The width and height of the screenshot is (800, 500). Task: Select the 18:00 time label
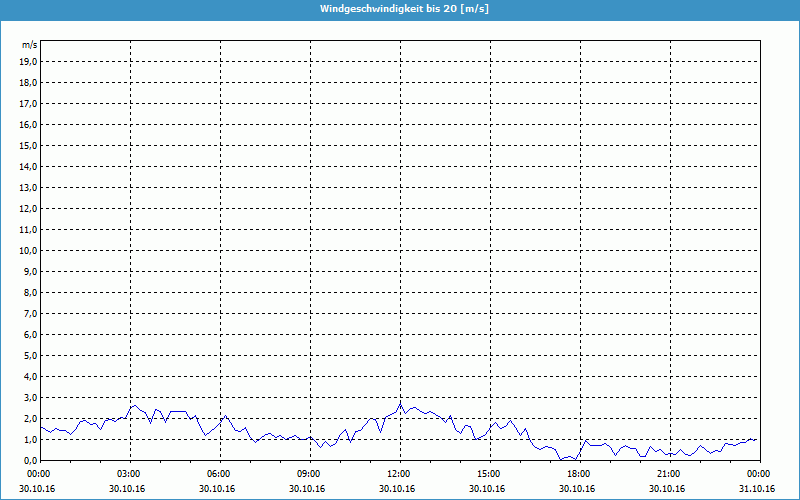pyautogui.click(x=579, y=473)
